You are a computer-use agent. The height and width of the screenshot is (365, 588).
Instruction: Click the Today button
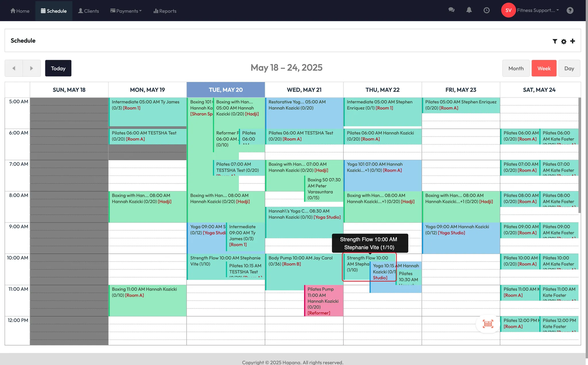tap(58, 68)
